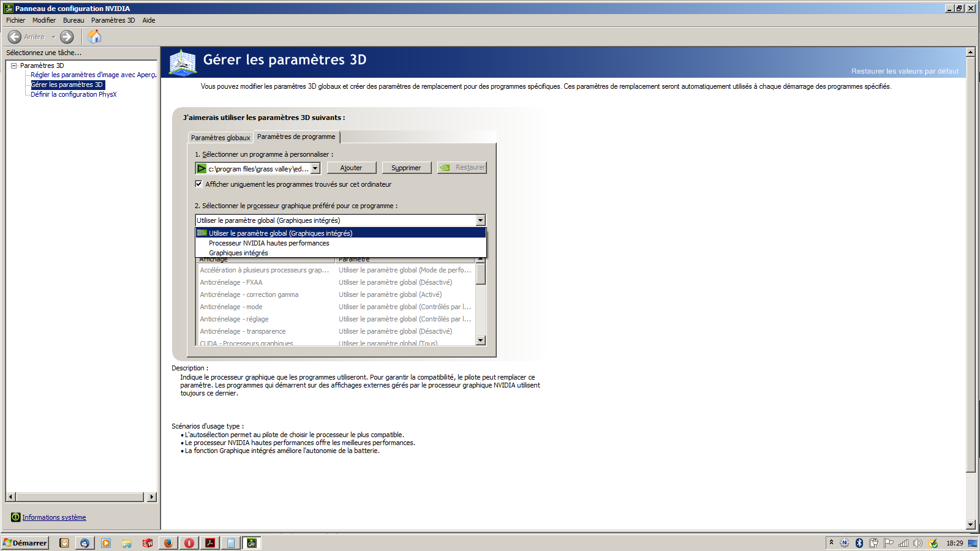This screenshot has width=980, height=551.
Task: Click the Démarrer start button
Action: point(25,543)
